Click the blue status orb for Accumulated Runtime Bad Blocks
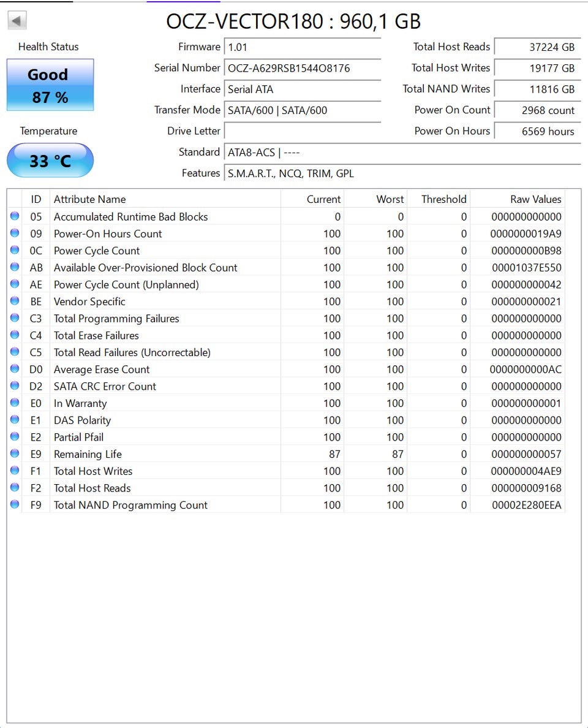Screen dimensions: 588x728 15,216
